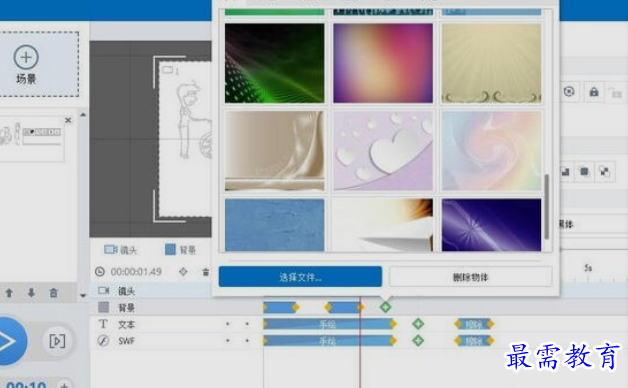The height and width of the screenshot is (388, 628).
Task: Toggle the first dot on the 文本 track
Action: (227, 324)
